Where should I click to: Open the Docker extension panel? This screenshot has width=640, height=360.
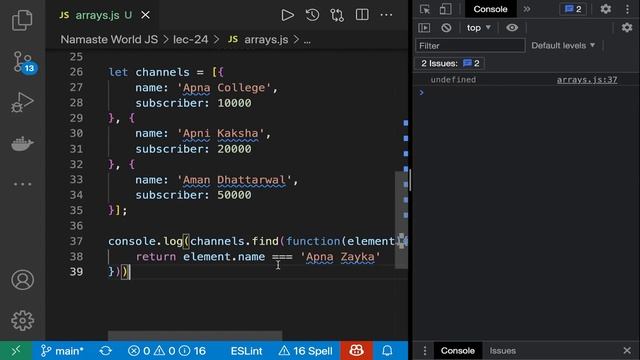[22, 143]
